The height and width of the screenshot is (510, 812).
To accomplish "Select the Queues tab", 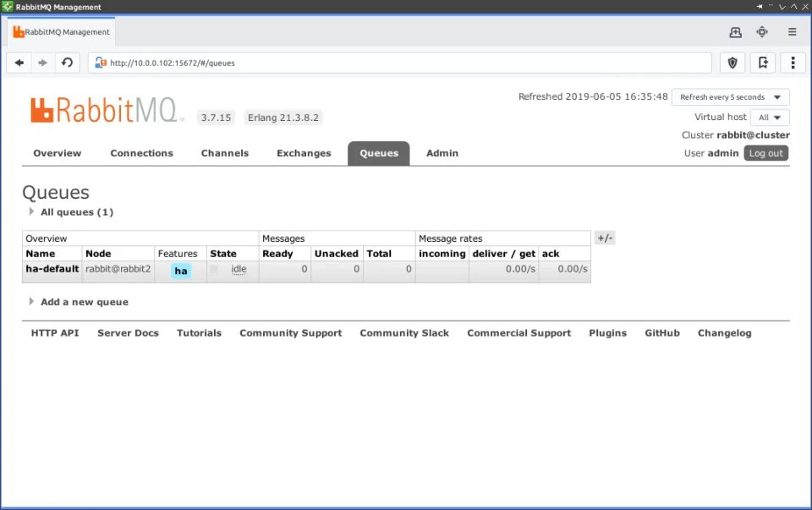I will click(379, 153).
